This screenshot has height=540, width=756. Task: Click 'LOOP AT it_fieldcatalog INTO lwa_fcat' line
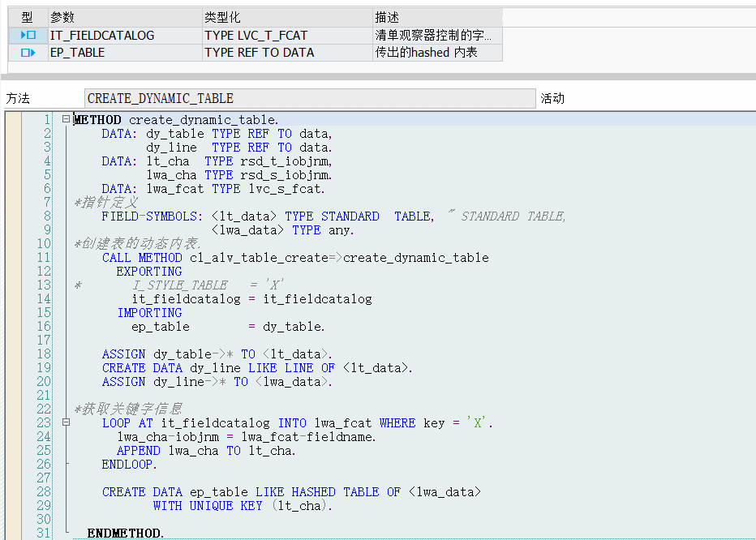[x=298, y=423]
